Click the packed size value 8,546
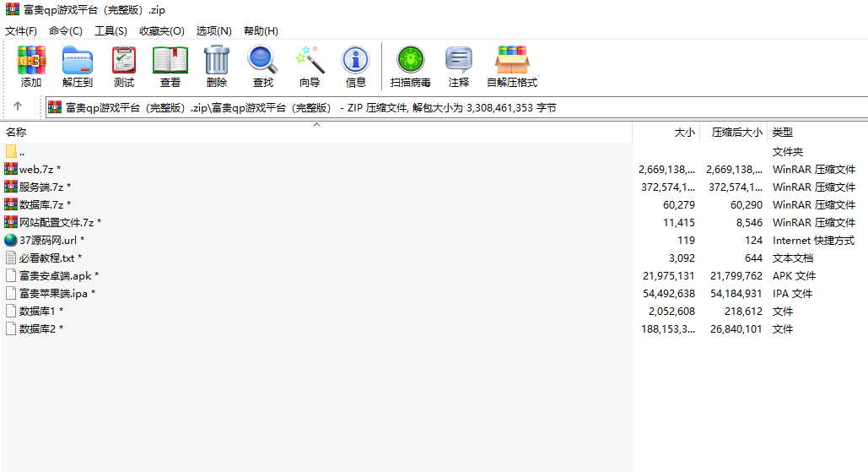This screenshot has width=868, height=472. [x=749, y=223]
